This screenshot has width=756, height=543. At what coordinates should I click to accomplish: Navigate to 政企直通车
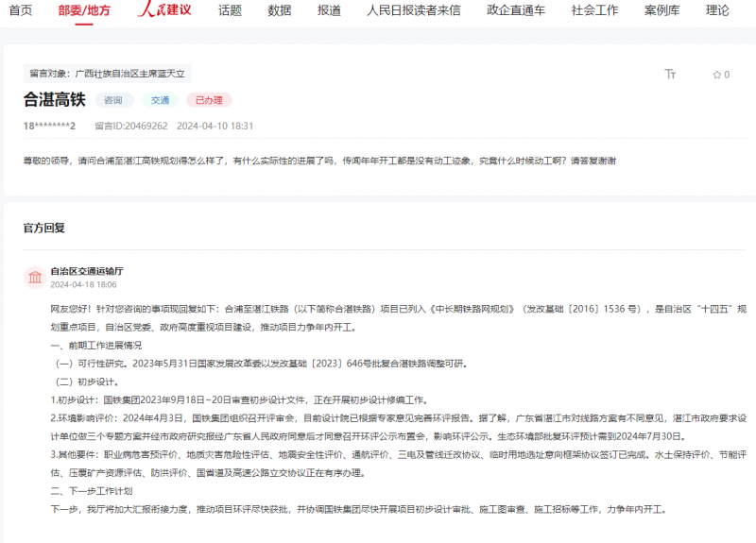[x=516, y=10]
